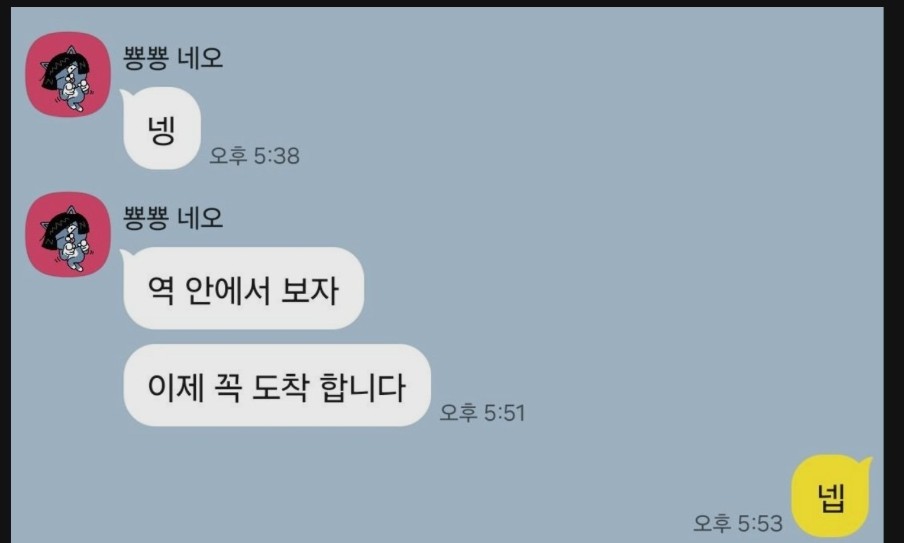
Task: Click the pointed tail of the 넹 bubble
Action: click(x=126, y=94)
